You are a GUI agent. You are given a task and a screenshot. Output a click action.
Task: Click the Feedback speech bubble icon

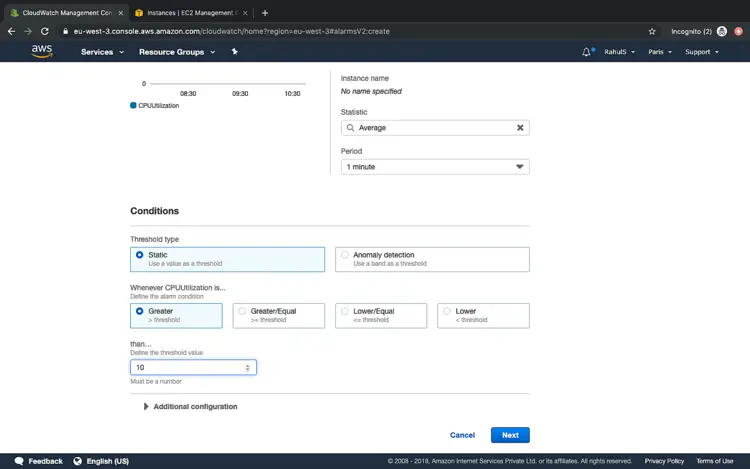tap(18, 461)
